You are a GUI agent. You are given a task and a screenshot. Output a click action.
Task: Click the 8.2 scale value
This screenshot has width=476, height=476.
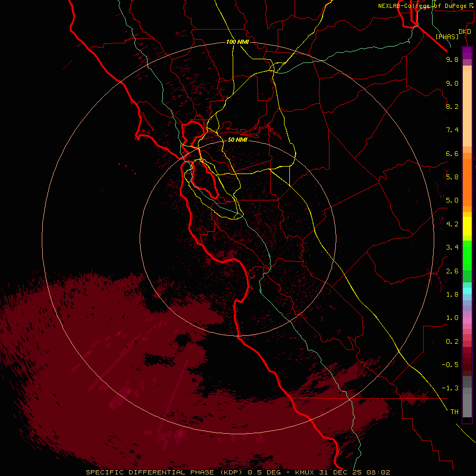point(452,106)
